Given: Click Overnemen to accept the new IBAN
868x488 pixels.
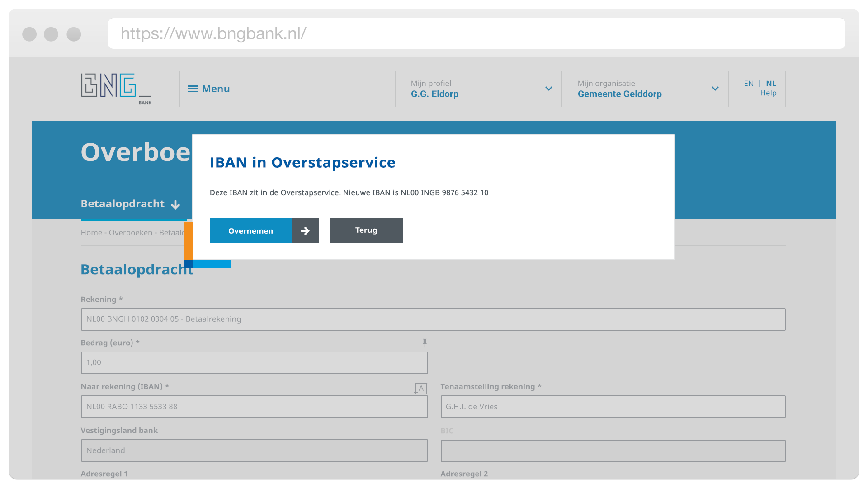Looking at the screenshot, I should point(250,230).
